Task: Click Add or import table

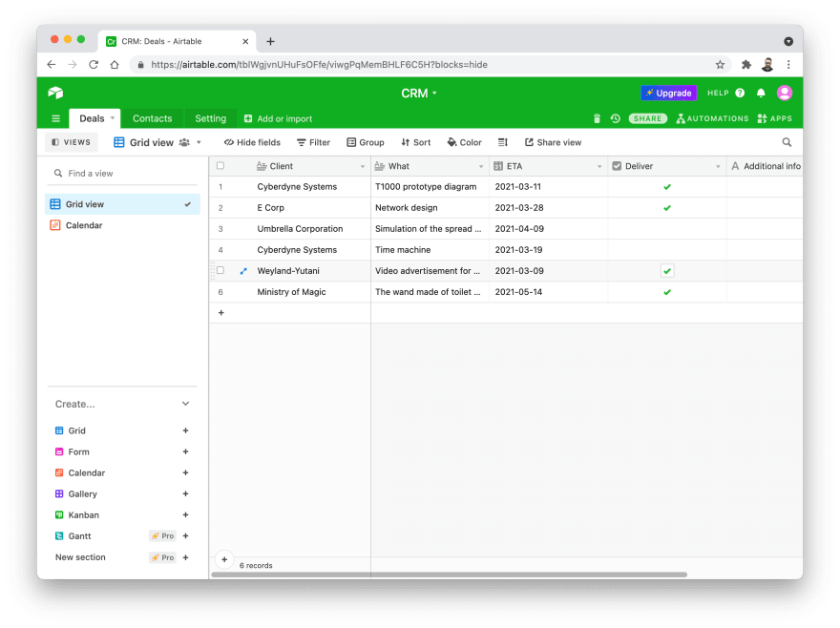Action: [278, 118]
